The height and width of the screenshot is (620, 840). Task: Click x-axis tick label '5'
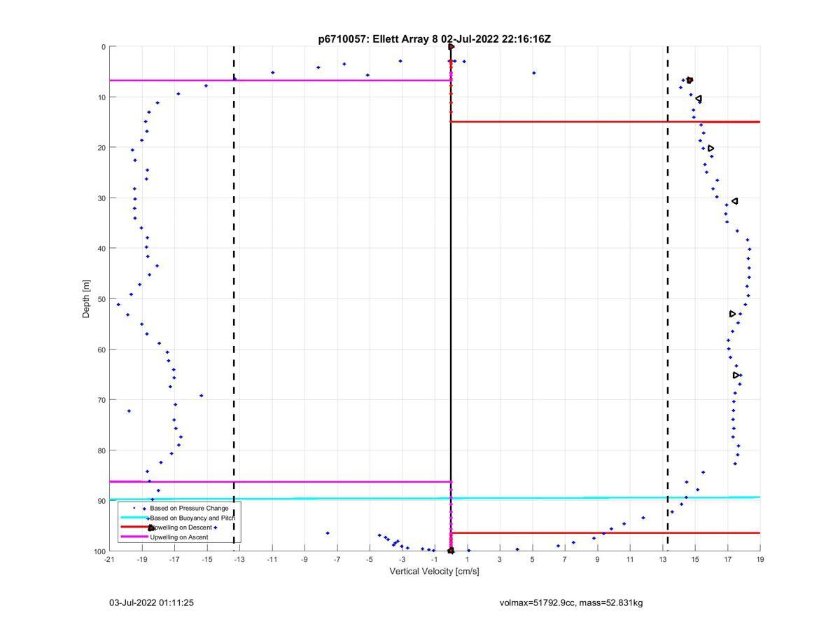pos(532,560)
